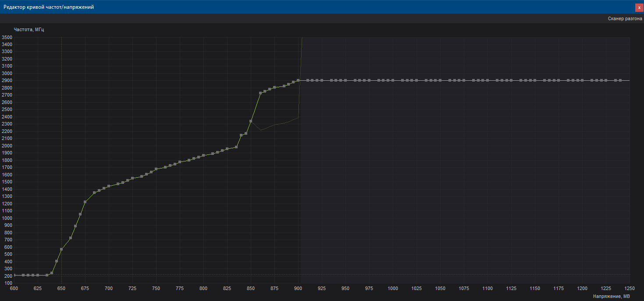The image size is (644, 301).
Task: Close the voltage/frequency curve editor window
Action: [x=639, y=7]
